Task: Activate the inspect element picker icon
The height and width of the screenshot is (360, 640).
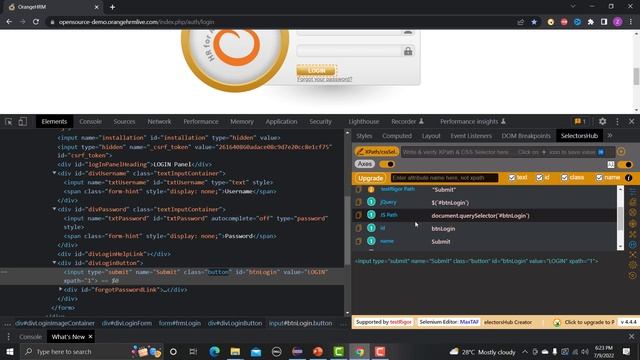Action: 8,122
